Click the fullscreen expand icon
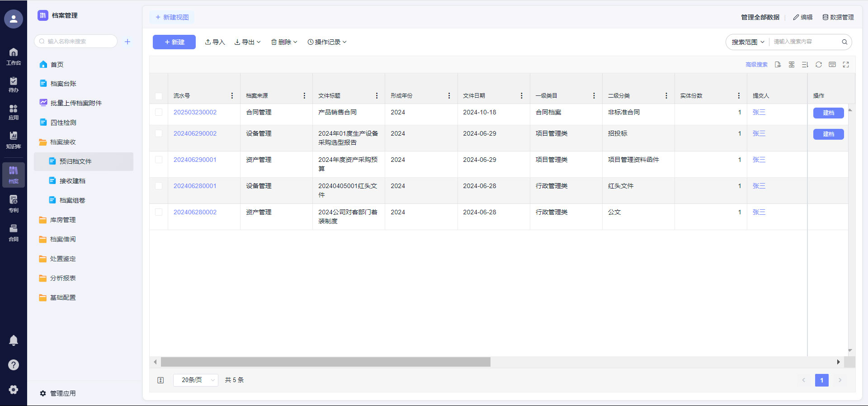Viewport: 868px width, 406px height. [x=845, y=65]
